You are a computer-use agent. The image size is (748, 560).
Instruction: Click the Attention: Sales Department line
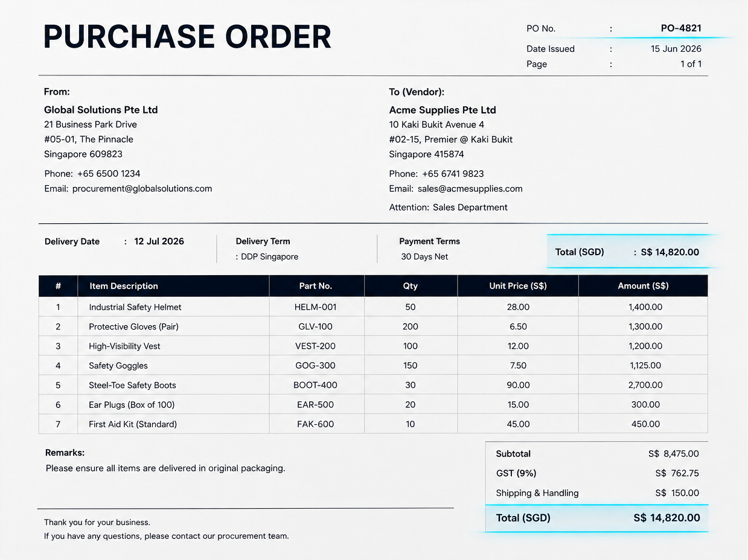click(x=449, y=208)
